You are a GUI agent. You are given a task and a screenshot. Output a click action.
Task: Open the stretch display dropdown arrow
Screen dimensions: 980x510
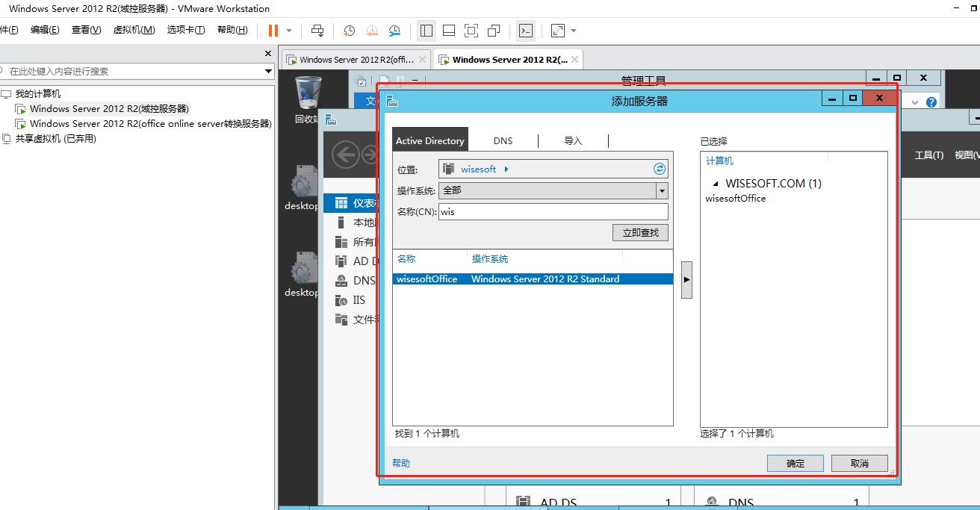[x=574, y=31]
